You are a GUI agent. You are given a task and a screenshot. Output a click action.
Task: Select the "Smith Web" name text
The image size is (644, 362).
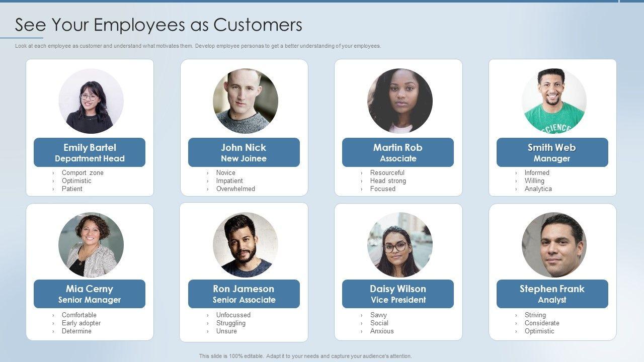[x=552, y=147]
